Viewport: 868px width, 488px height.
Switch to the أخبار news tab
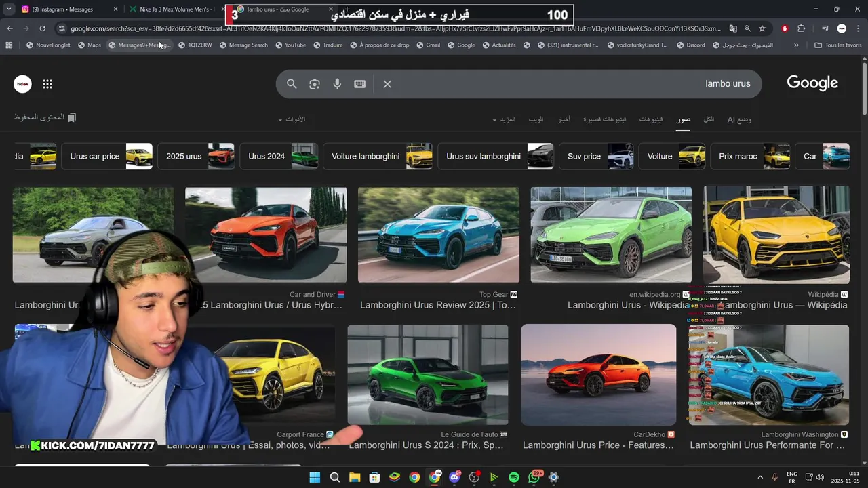pos(564,119)
